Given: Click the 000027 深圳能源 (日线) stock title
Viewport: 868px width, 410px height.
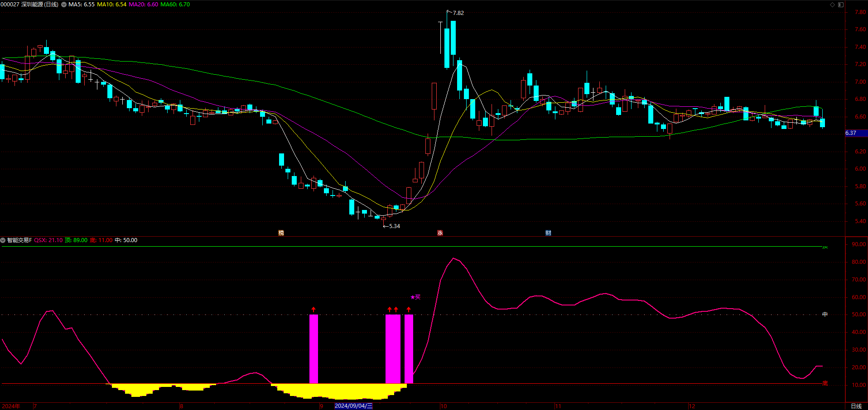Looking at the screenshot, I should [29, 5].
